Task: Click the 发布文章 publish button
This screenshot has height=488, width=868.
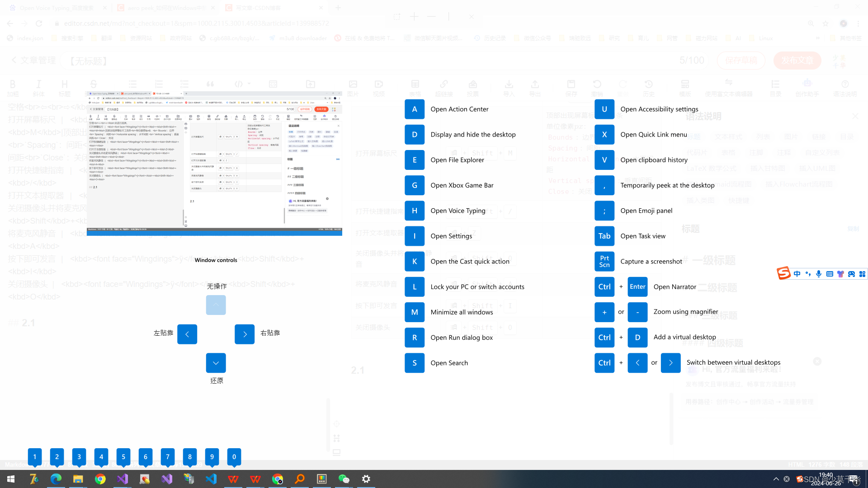Action: [x=797, y=61]
